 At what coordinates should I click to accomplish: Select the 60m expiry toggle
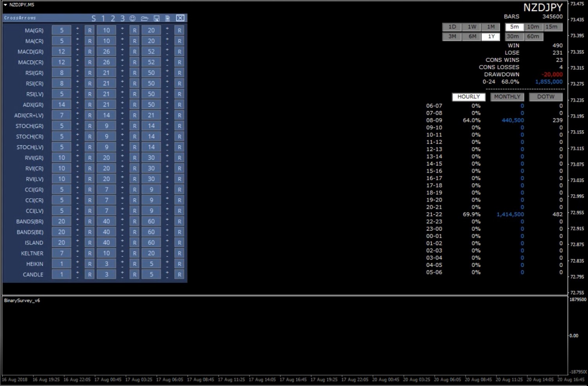tap(533, 36)
